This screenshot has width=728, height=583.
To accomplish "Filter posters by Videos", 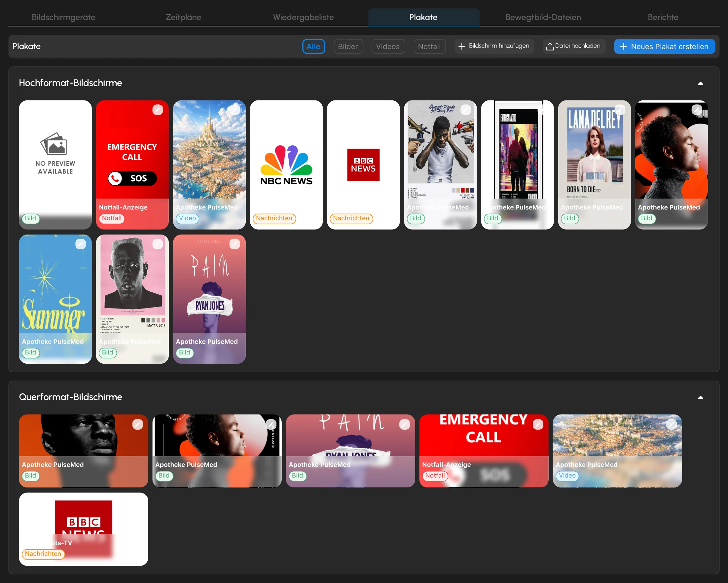I will click(x=388, y=47).
